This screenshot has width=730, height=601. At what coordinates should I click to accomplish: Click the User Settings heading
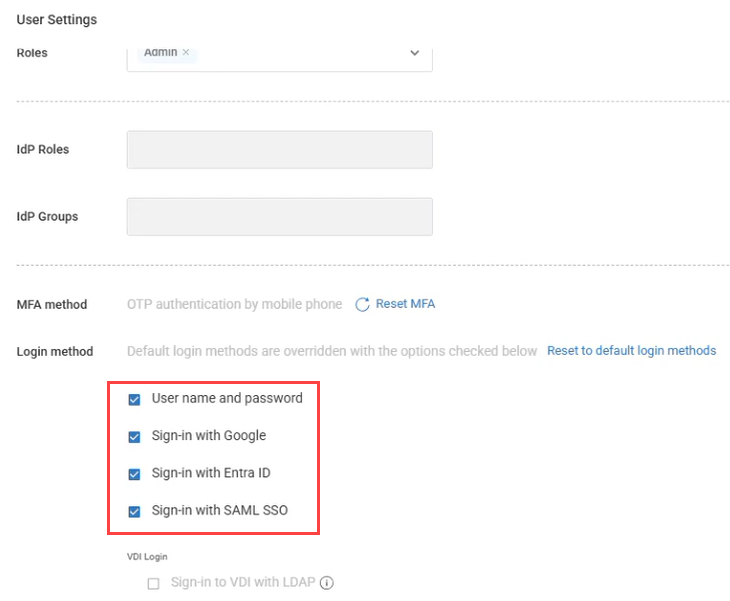(57, 20)
